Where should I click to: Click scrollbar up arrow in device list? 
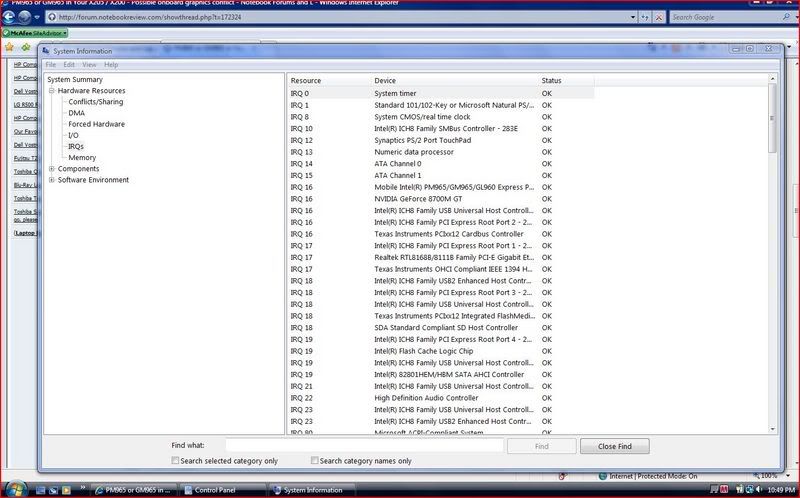(x=772, y=79)
